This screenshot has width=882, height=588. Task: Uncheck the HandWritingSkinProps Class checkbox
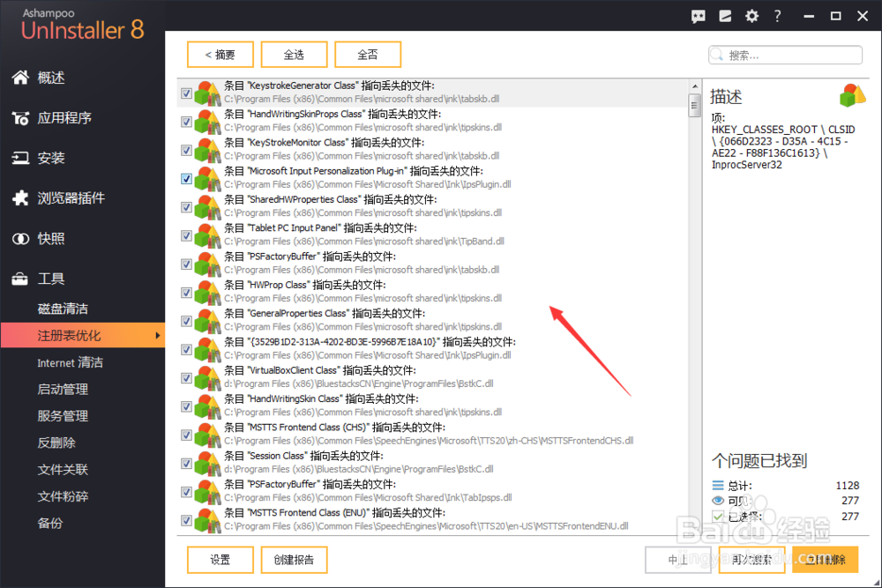click(x=186, y=122)
